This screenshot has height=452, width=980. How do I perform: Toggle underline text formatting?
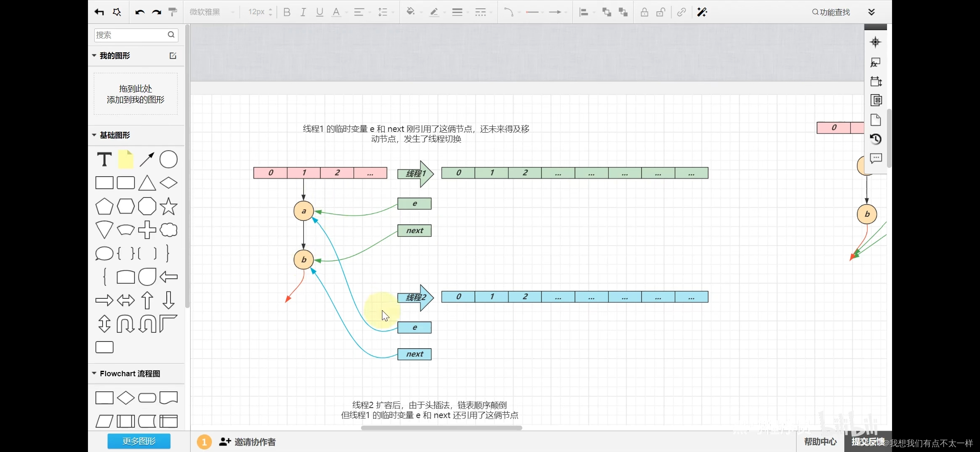click(320, 12)
